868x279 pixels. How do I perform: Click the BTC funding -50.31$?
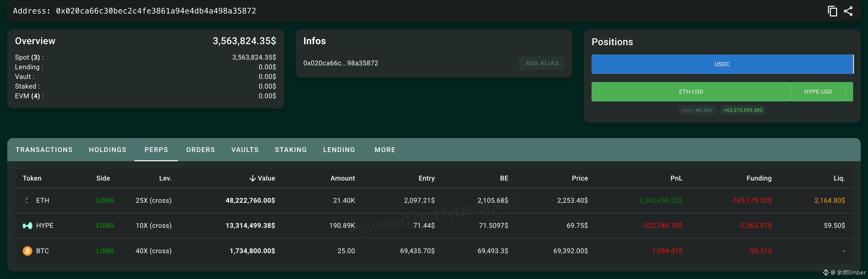[759, 251]
